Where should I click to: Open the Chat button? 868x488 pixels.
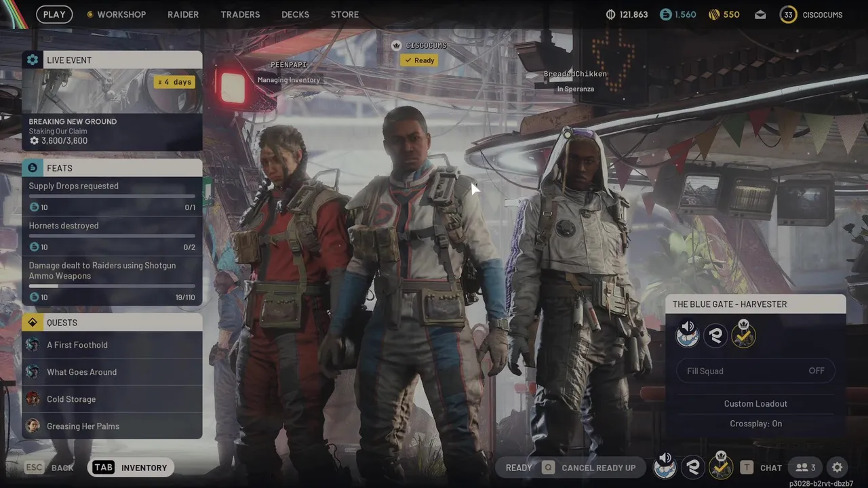coord(761,468)
